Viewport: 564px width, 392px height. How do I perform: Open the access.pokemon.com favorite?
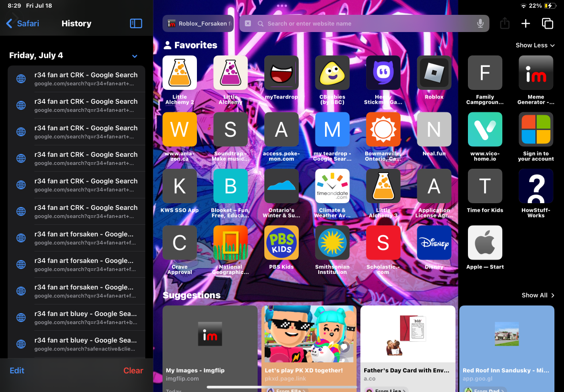pos(281,130)
